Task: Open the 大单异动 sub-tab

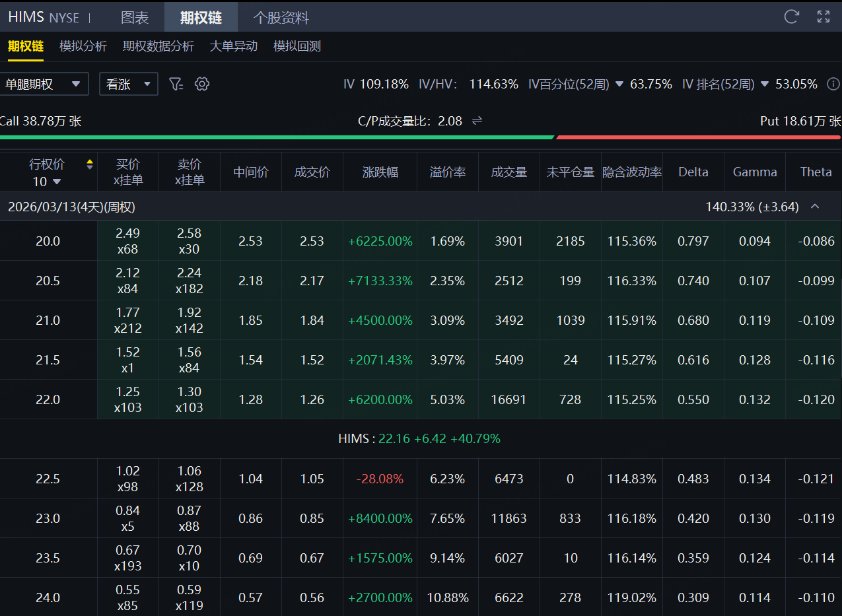Action: (233, 46)
